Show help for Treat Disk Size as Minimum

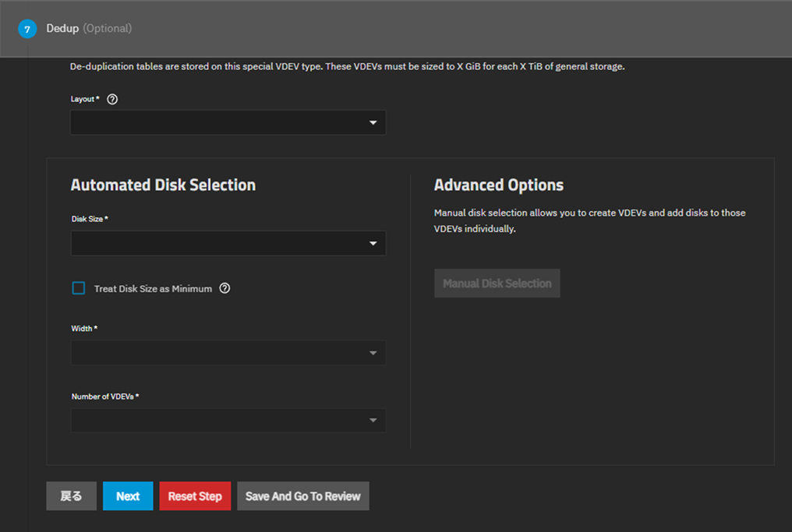pyautogui.click(x=225, y=288)
